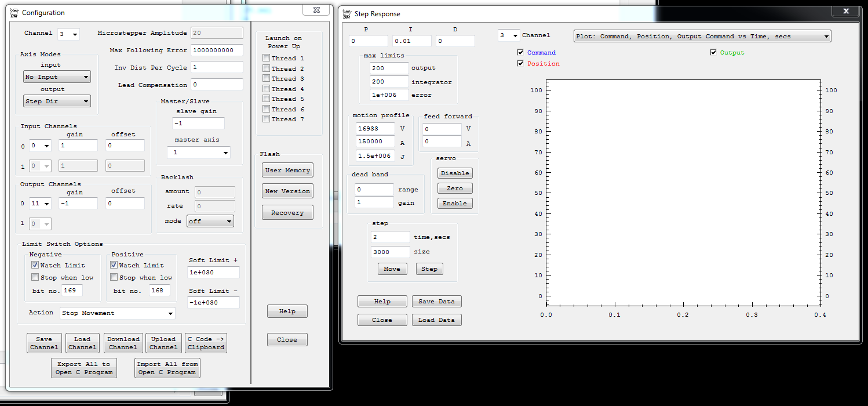The width and height of the screenshot is (868, 406).
Task: Click the Configuration window title icon
Action: click(14, 12)
